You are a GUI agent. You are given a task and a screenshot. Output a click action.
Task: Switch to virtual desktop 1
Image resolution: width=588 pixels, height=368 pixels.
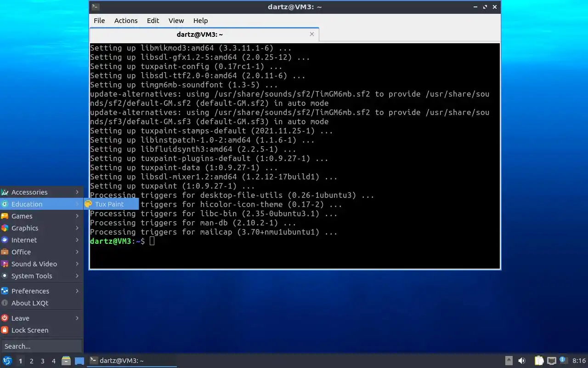click(20, 361)
